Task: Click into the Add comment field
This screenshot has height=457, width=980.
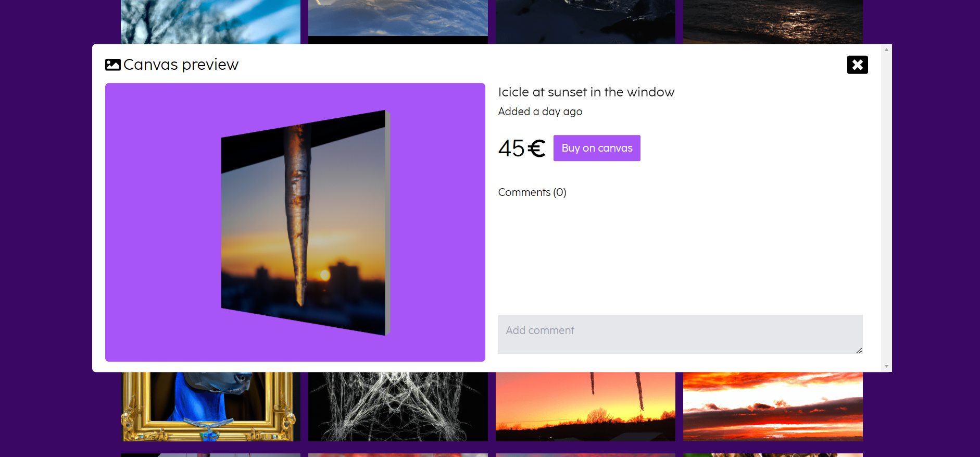Action: tap(680, 334)
